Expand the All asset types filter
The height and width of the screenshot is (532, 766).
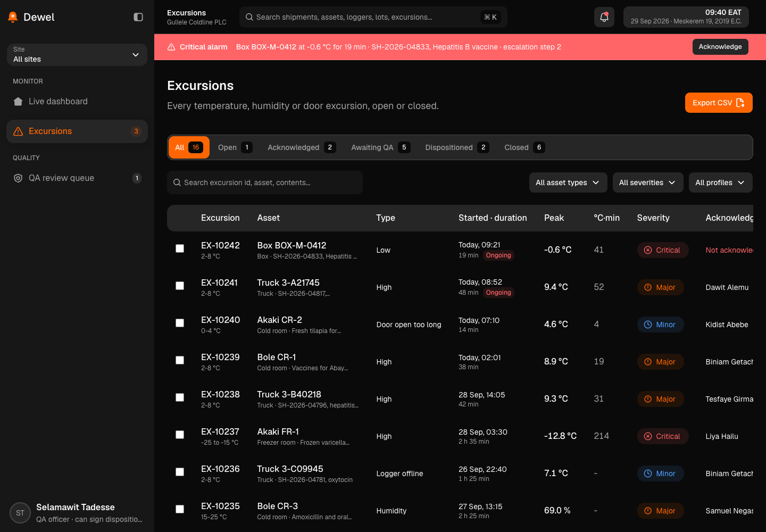tap(568, 182)
